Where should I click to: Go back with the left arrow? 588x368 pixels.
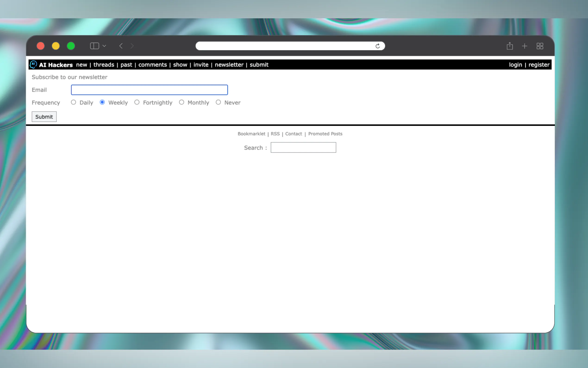(x=121, y=46)
